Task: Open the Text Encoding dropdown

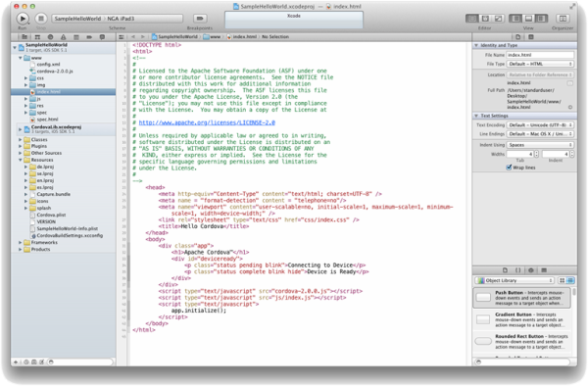Action: [x=540, y=125]
